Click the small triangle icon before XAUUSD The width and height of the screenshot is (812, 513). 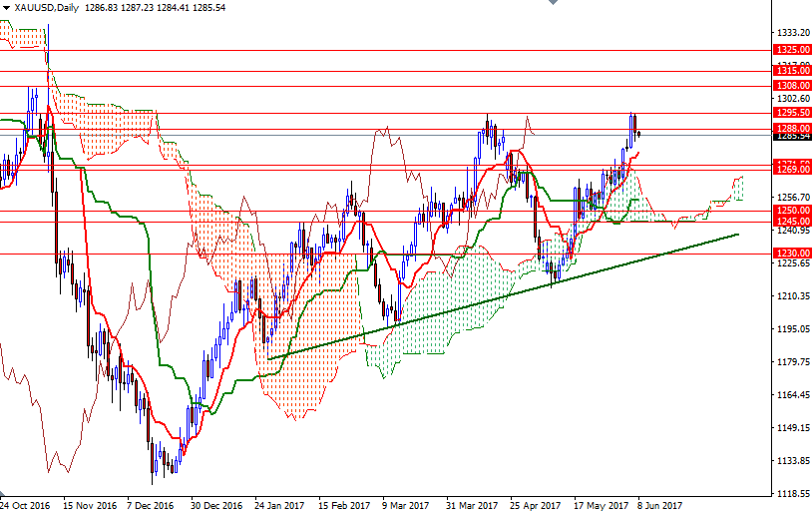pyautogui.click(x=6, y=7)
